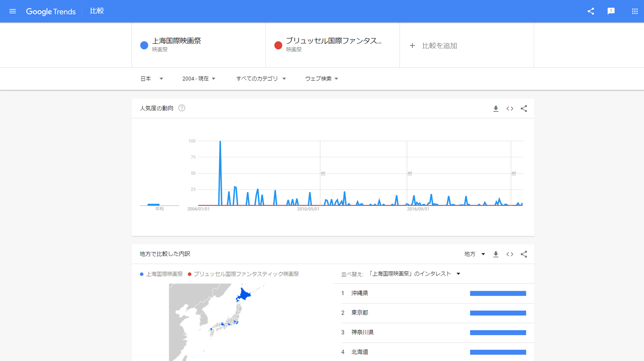This screenshot has height=361, width=644.
Task: Click the plus icon beside 比較を追加
Action: (412, 45)
